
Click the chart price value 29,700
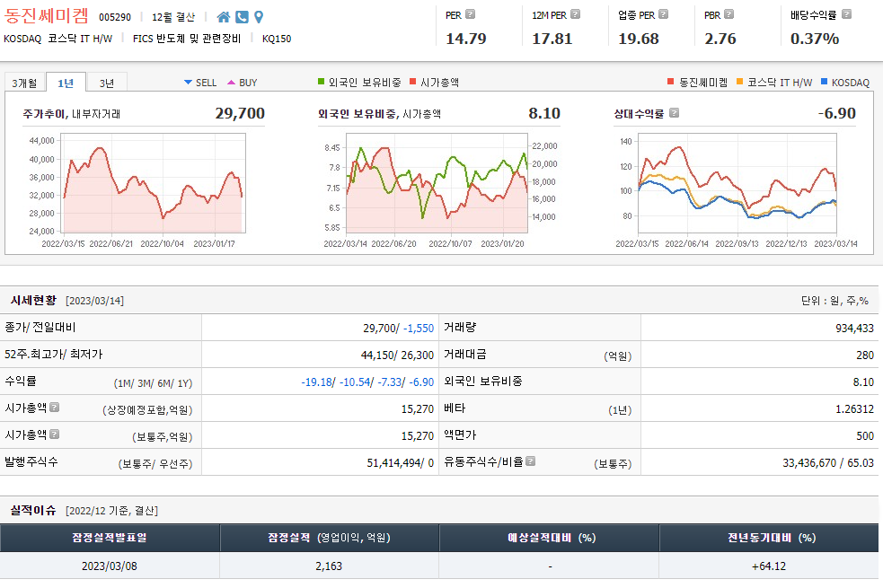point(240,113)
